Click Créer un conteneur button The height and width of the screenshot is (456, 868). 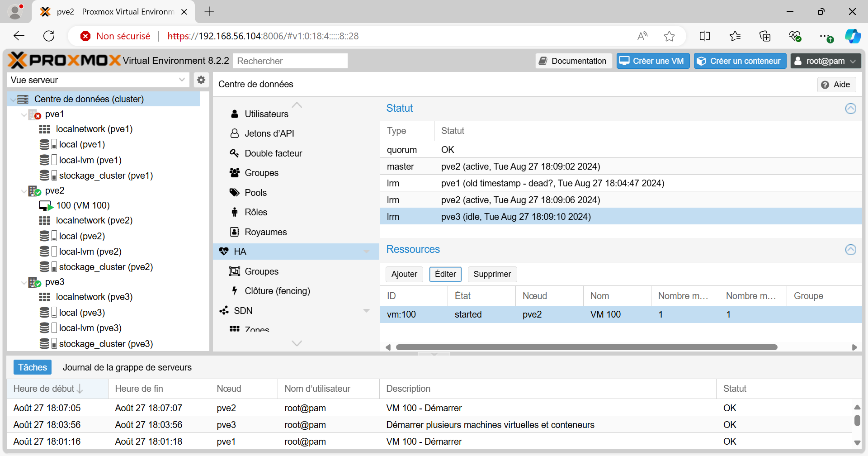click(740, 61)
